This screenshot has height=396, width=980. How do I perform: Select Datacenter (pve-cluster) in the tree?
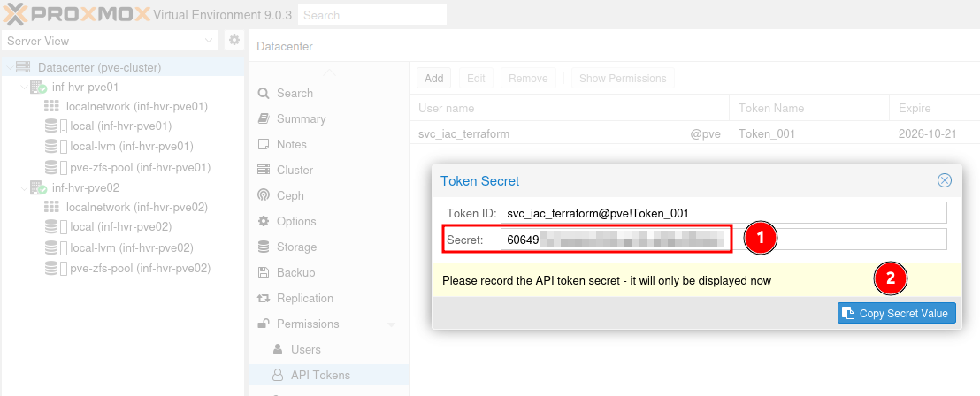(x=99, y=67)
